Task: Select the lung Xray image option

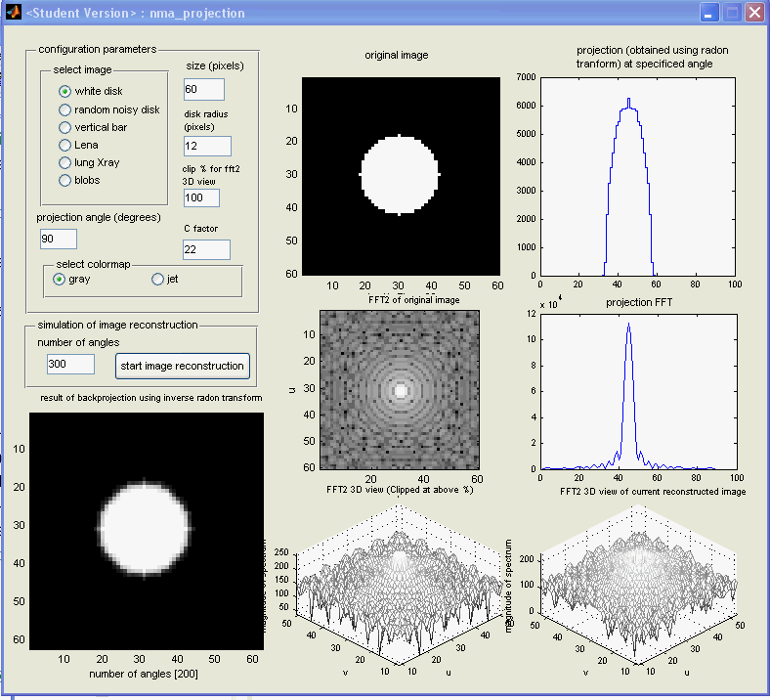Action: tap(65, 162)
